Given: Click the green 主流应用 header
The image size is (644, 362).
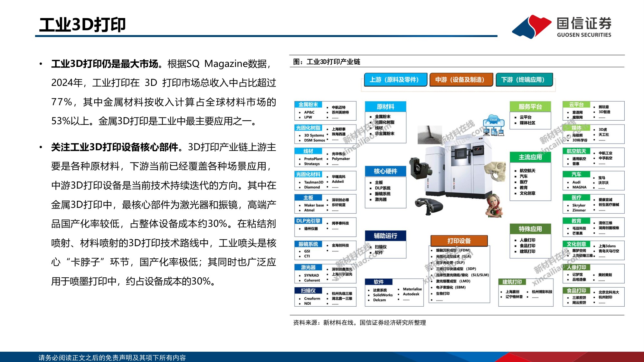Looking at the screenshot, I should (530, 157).
